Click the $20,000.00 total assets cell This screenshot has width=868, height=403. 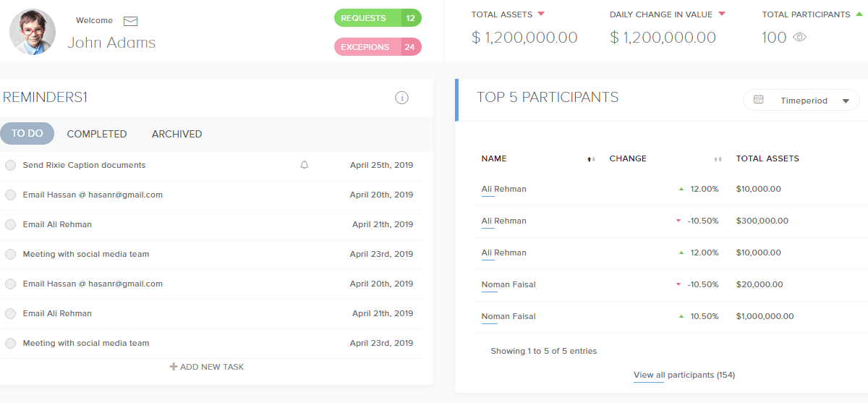click(x=760, y=284)
